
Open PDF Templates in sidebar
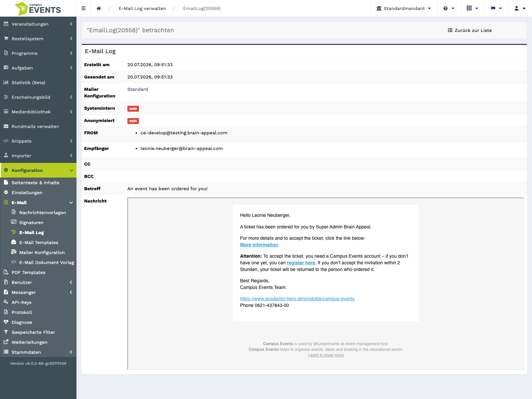(28, 272)
